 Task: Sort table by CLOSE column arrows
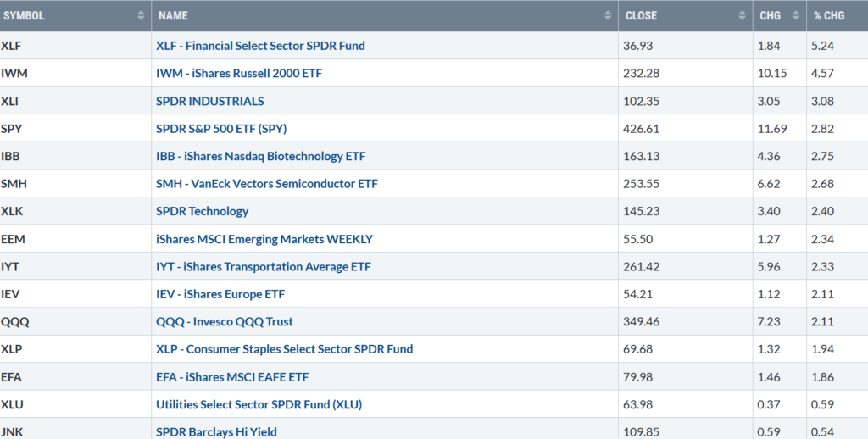742,15
